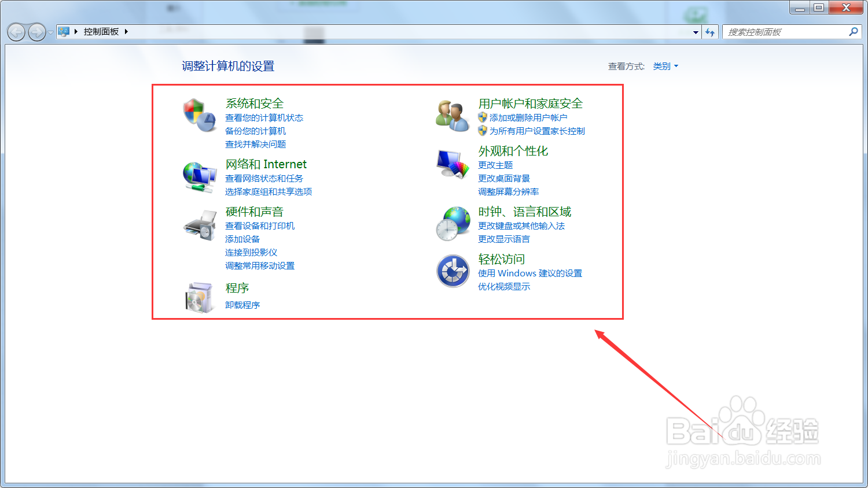Open the Clock, Language and Region icon
868x488 pixels.
(x=453, y=224)
